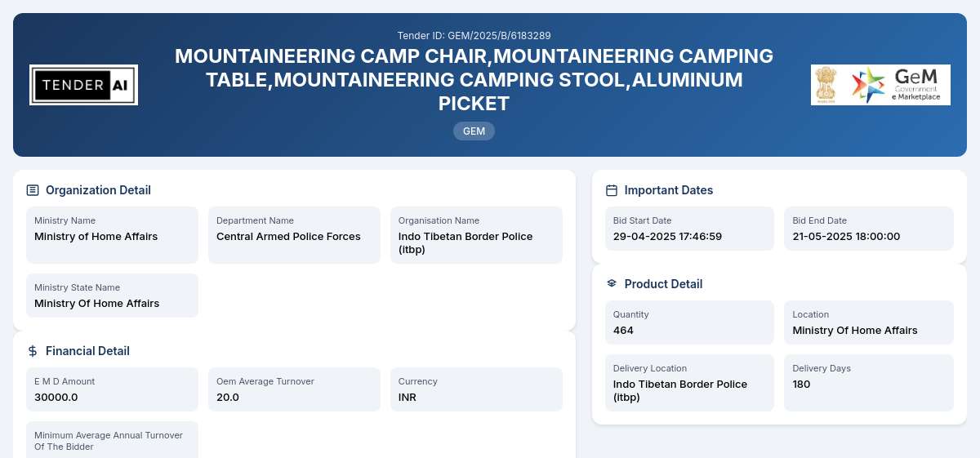The image size is (980, 458).
Task: Click the Delivery Days 180 card
Action: tap(869, 383)
